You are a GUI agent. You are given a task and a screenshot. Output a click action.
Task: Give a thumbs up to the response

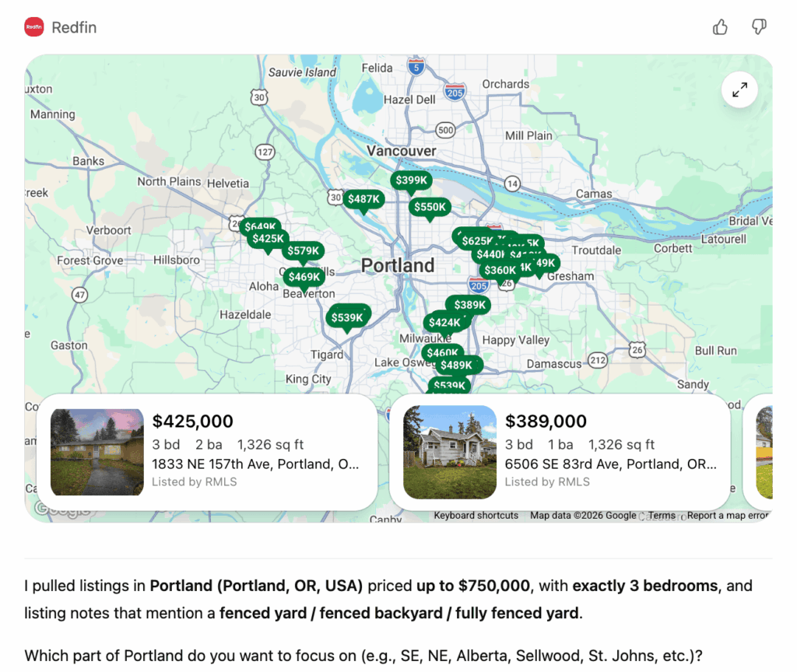coord(719,26)
